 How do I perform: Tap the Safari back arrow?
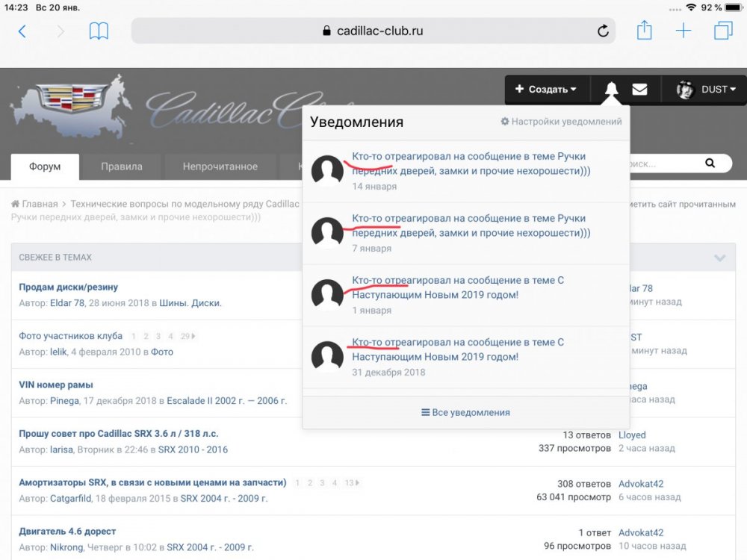pyautogui.click(x=22, y=31)
